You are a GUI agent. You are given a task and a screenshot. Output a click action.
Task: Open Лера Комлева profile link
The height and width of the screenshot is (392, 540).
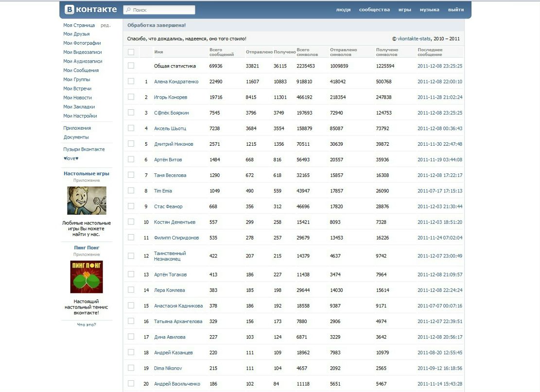169,290
